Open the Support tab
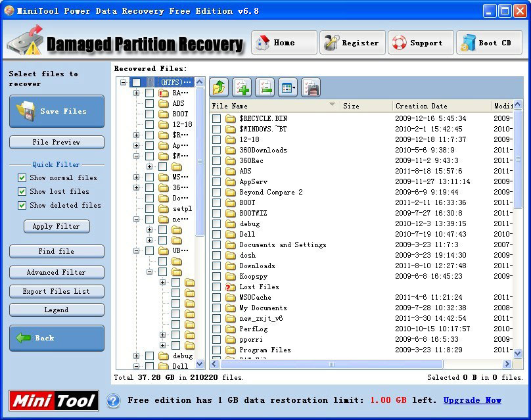The image size is (531, 420). 421,43
